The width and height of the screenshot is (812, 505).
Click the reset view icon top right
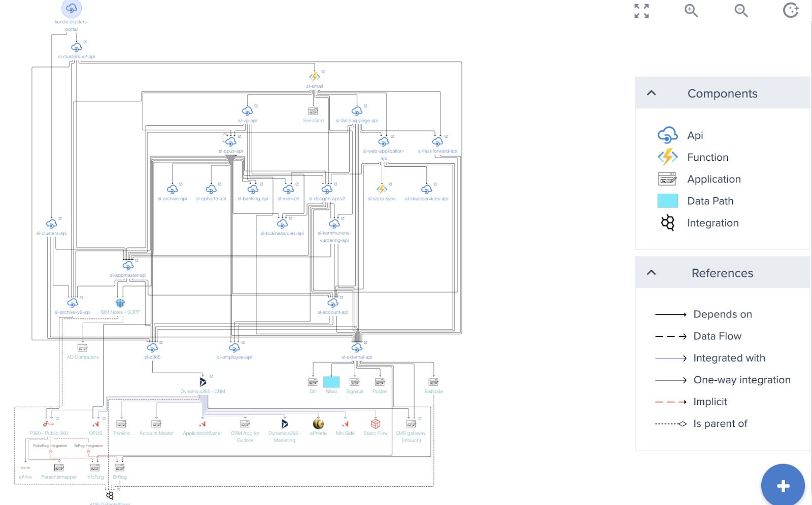pyautogui.click(x=791, y=11)
